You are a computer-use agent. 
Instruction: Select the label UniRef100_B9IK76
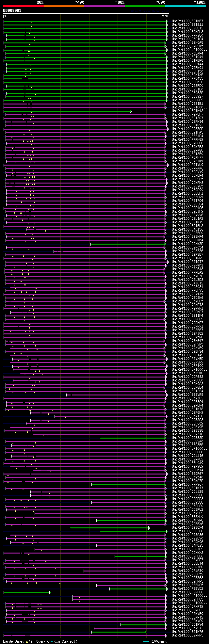click(187, 632)
